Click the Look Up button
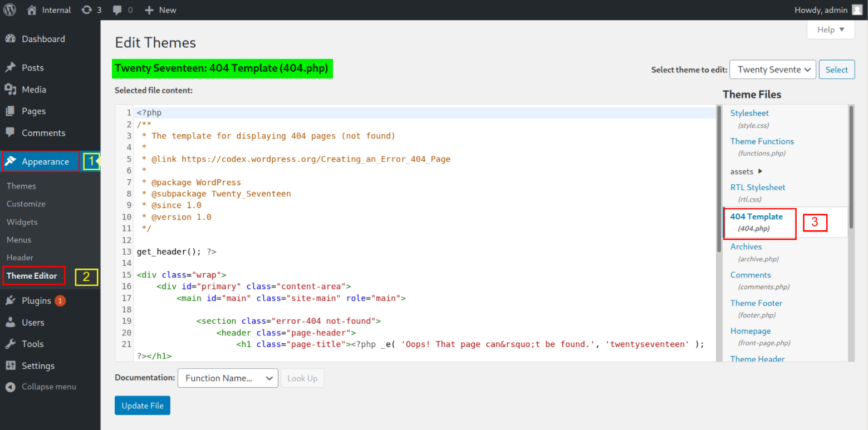868x430 pixels. point(302,378)
